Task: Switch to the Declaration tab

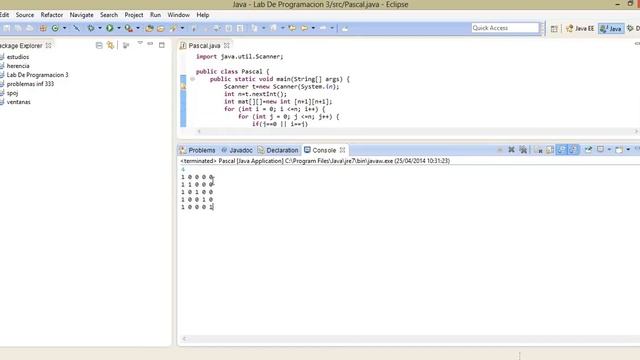Action: pos(278,150)
